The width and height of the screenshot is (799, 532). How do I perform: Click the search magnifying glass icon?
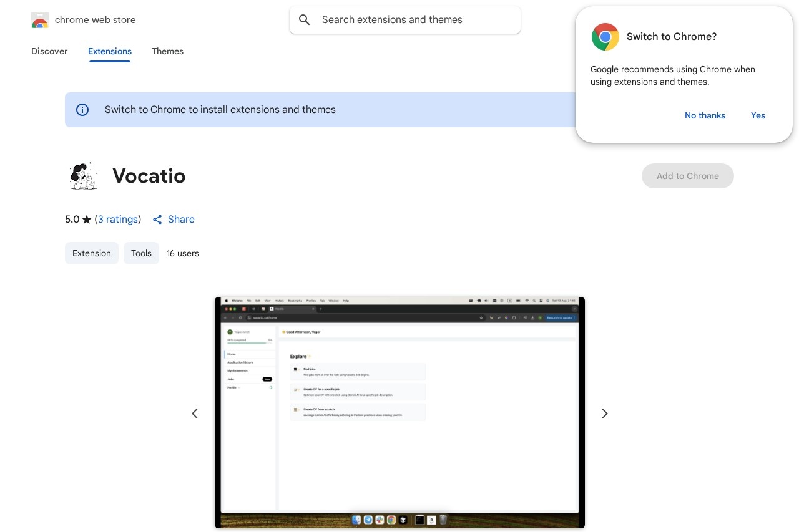point(305,20)
